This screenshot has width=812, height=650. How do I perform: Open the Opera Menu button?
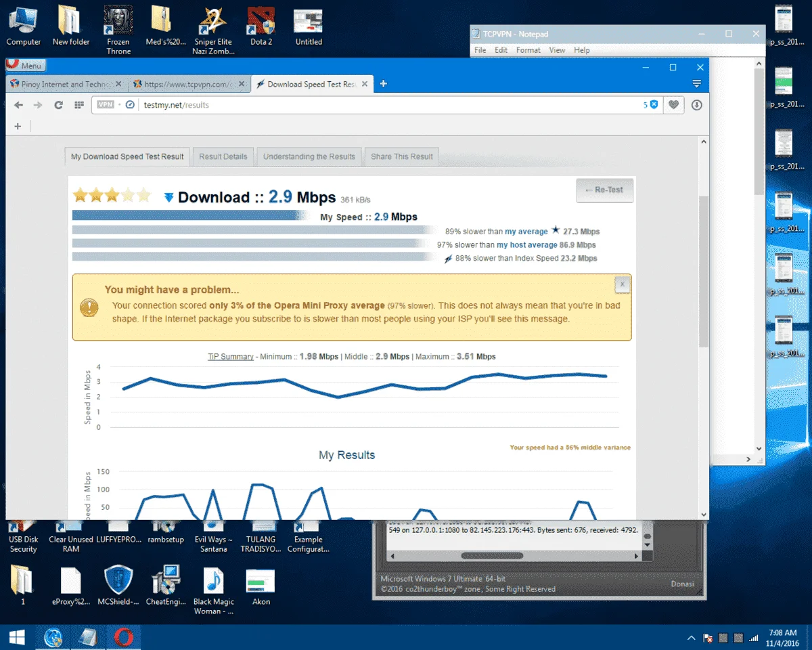click(x=26, y=65)
